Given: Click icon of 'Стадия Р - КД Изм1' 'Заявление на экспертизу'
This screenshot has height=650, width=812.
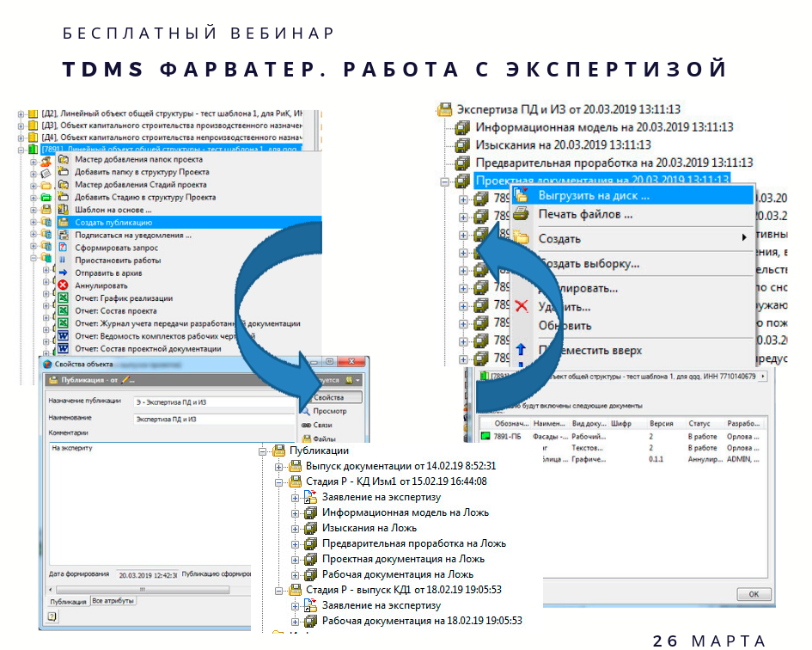Looking at the screenshot, I should click(311, 497).
